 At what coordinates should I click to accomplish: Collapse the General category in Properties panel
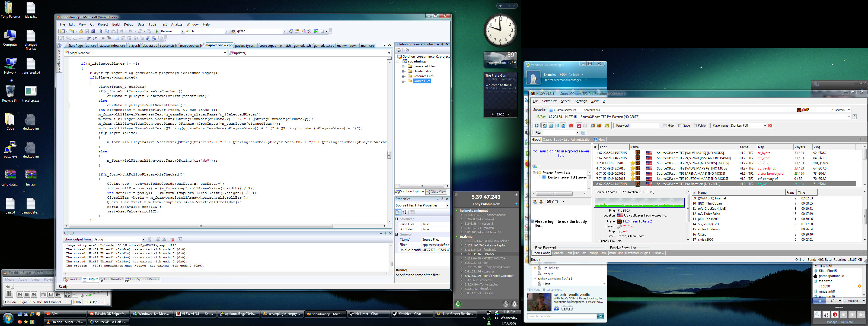pos(397,234)
